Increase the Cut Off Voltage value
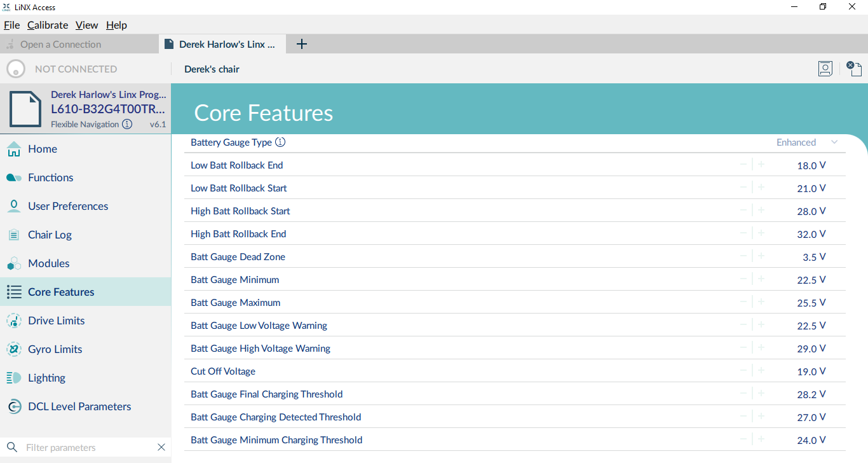This screenshot has height=463, width=868. (x=761, y=371)
